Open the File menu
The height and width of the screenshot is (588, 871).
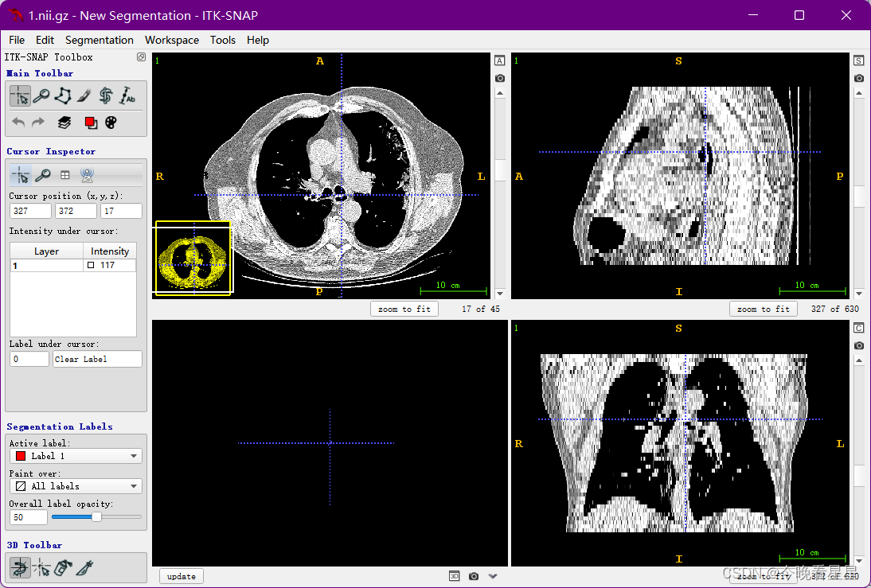click(17, 40)
